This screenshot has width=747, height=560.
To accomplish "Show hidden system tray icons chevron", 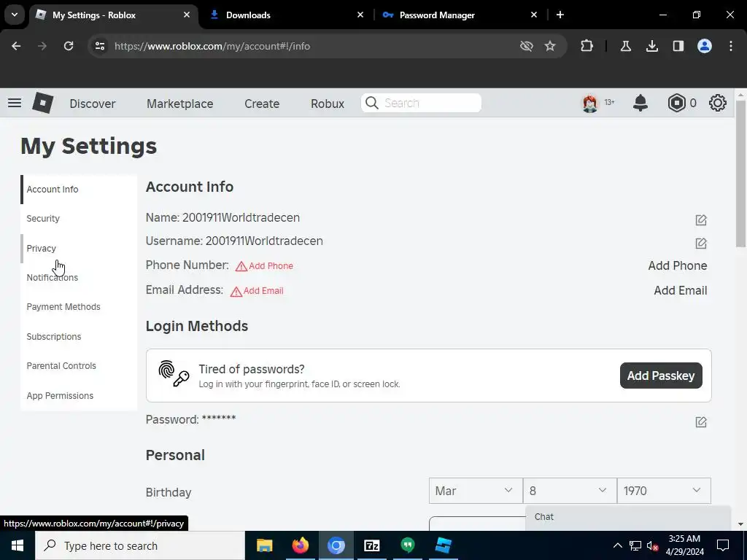I will point(617,545).
